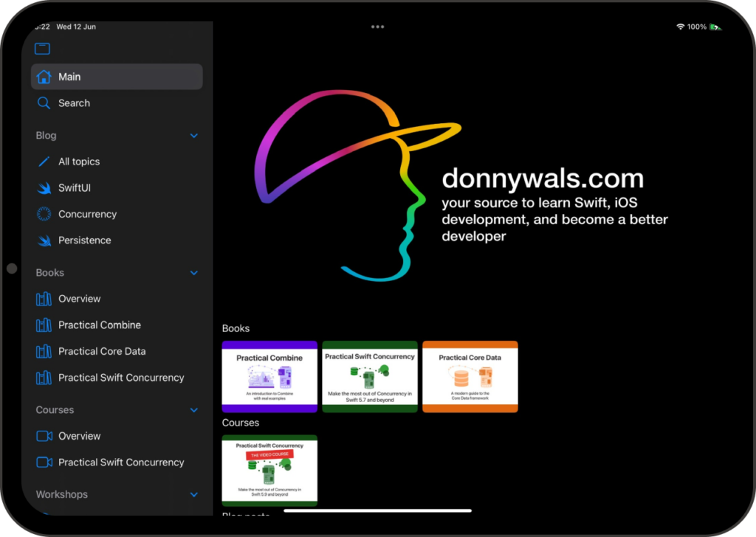This screenshot has height=537, width=756.
Task: Tap the Wi-Fi status icon
Action: 680,27
